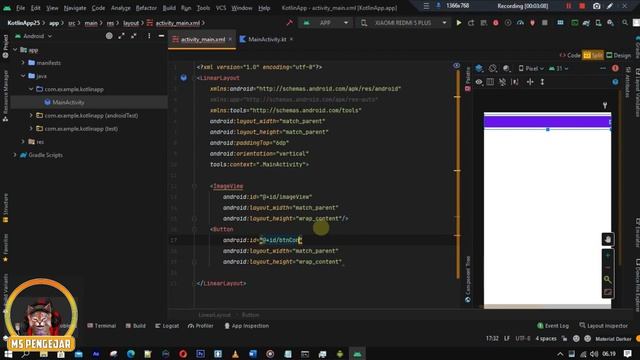Click Collapse All in Project panel

point(133,36)
